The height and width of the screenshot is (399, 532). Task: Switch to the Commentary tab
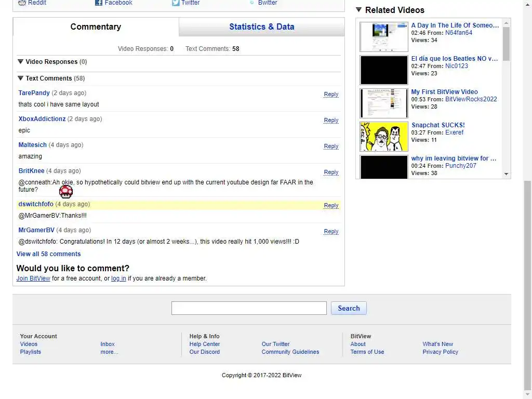(96, 27)
